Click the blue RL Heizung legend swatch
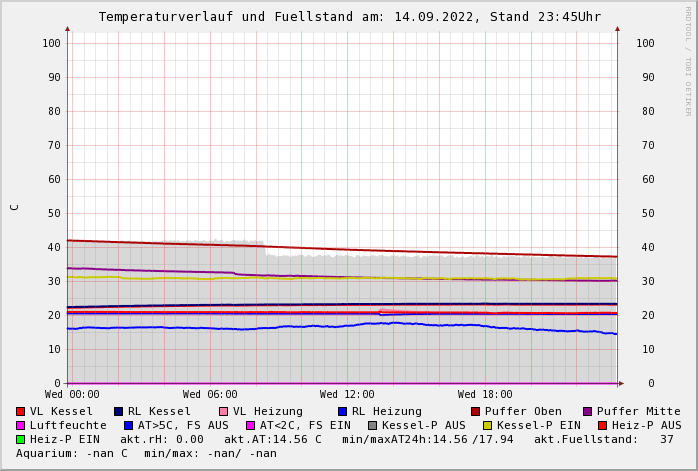The height and width of the screenshot is (471, 698). pos(342,412)
